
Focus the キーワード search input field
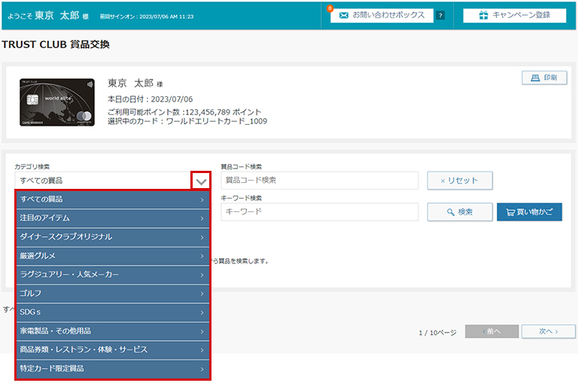pyautogui.click(x=320, y=212)
